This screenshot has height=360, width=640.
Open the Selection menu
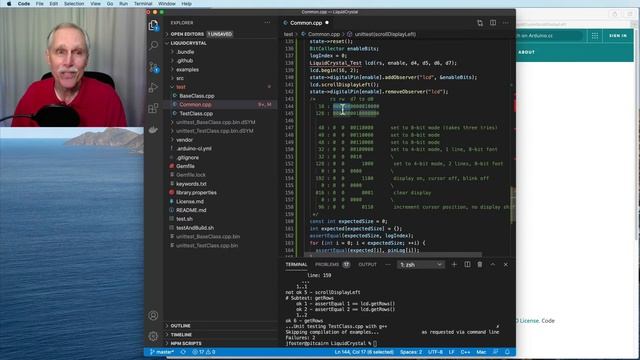tap(74, 4)
